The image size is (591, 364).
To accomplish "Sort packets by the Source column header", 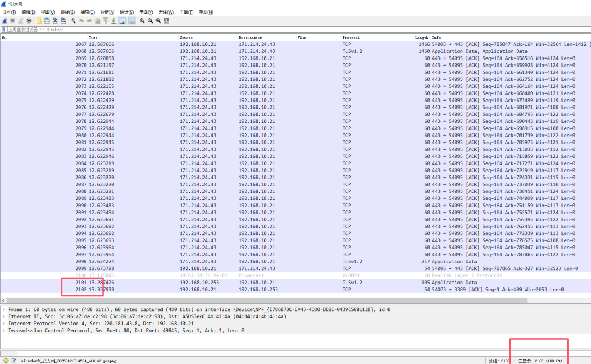I will pos(207,38).
